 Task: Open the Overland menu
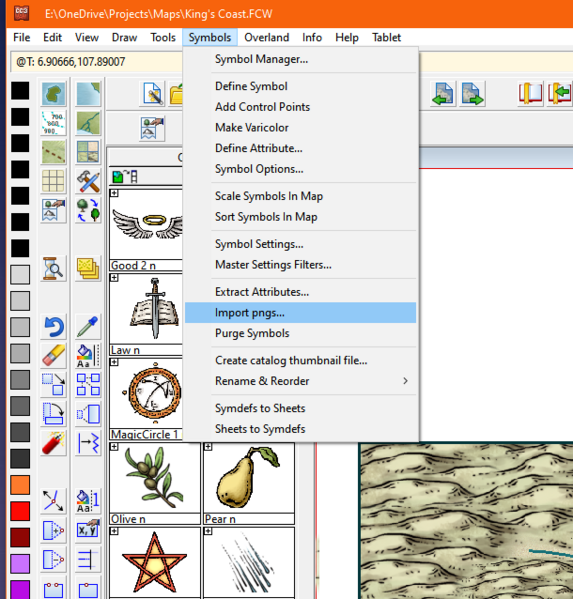click(x=267, y=37)
